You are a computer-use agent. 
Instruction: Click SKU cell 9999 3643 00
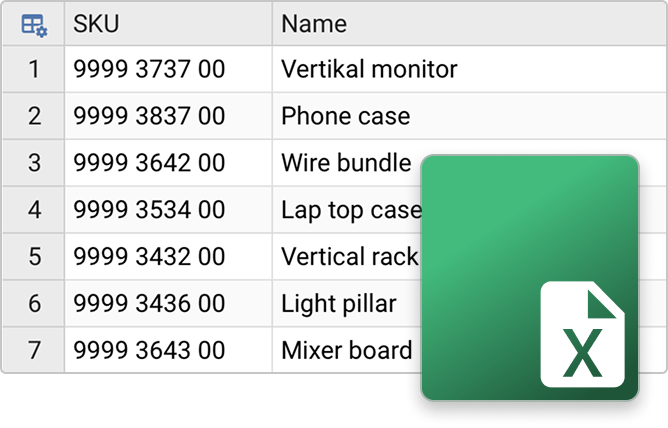click(168, 350)
